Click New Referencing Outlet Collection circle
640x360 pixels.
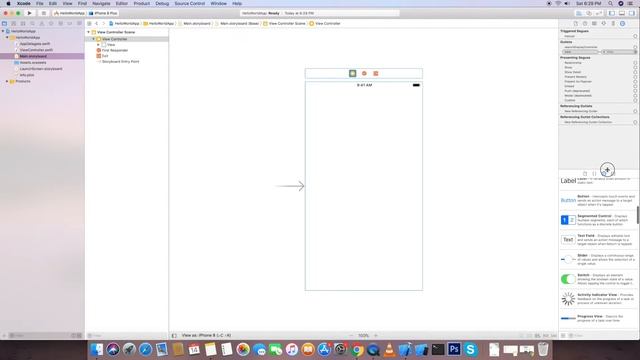635,122
